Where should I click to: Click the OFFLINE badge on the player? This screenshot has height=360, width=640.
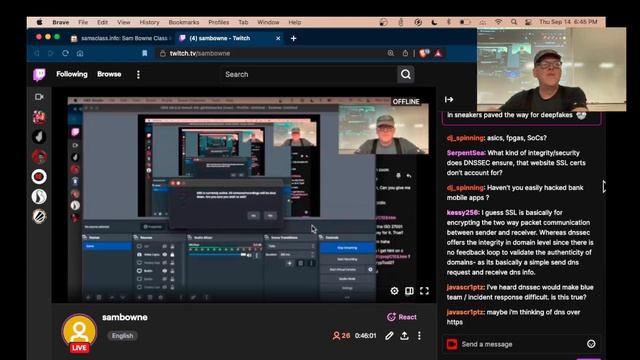(406, 102)
